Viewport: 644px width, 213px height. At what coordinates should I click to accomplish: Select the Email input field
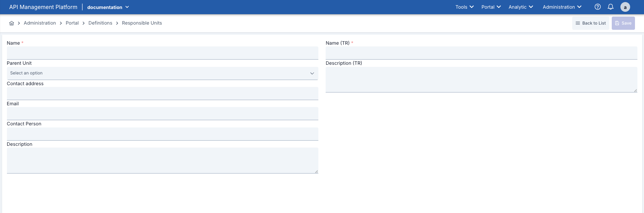click(x=162, y=114)
